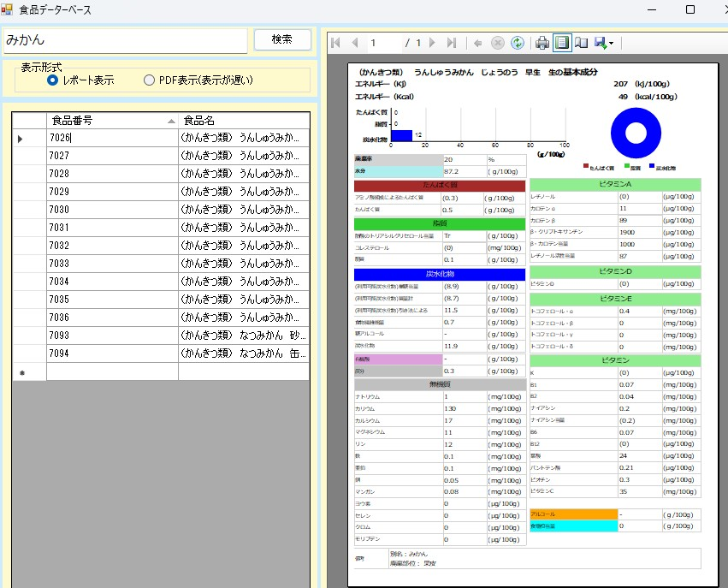Click the Refresh report icon

click(518, 43)
